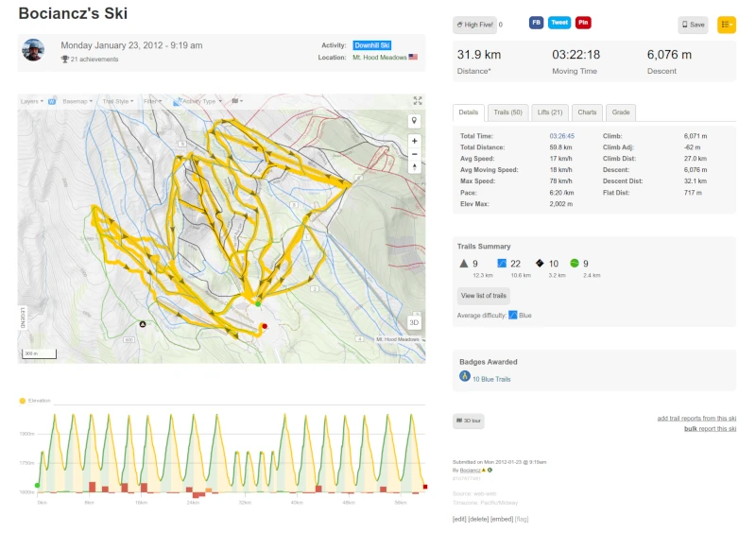This screenshot has height=533, width=756.
Task: Click the 03:22:18 moving time value
Action: coord(576,55)
